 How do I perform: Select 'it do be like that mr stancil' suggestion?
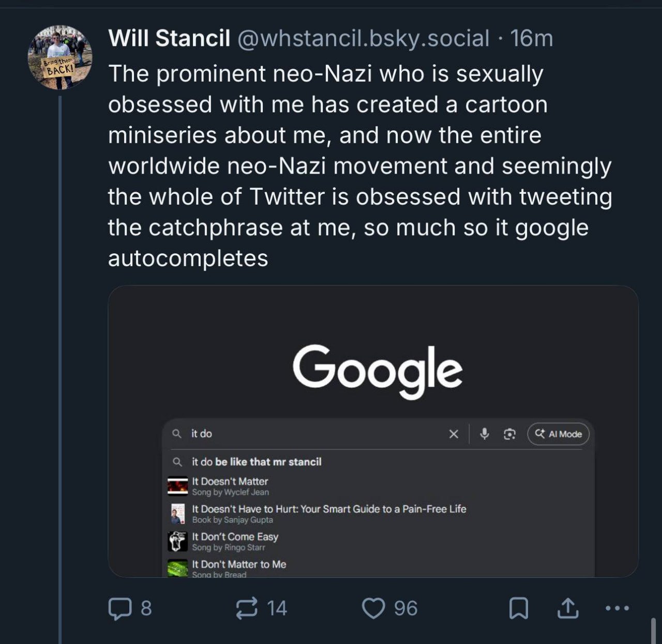[x=257, y=462]
